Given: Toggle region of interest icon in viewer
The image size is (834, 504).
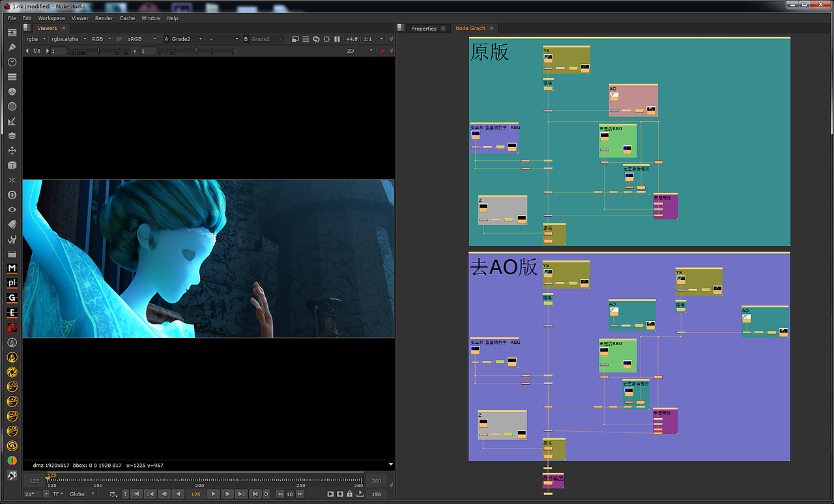Looking at the screenshot, I should coord(326,39).
